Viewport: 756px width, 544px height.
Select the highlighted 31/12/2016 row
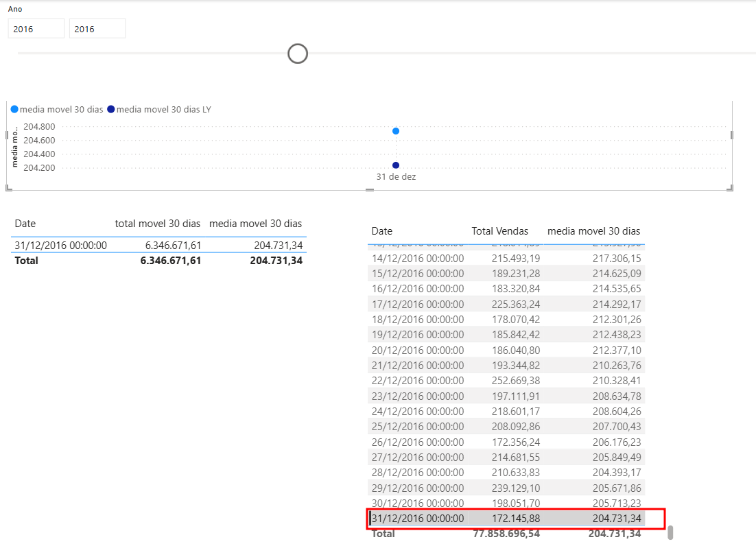pos(515,519)
